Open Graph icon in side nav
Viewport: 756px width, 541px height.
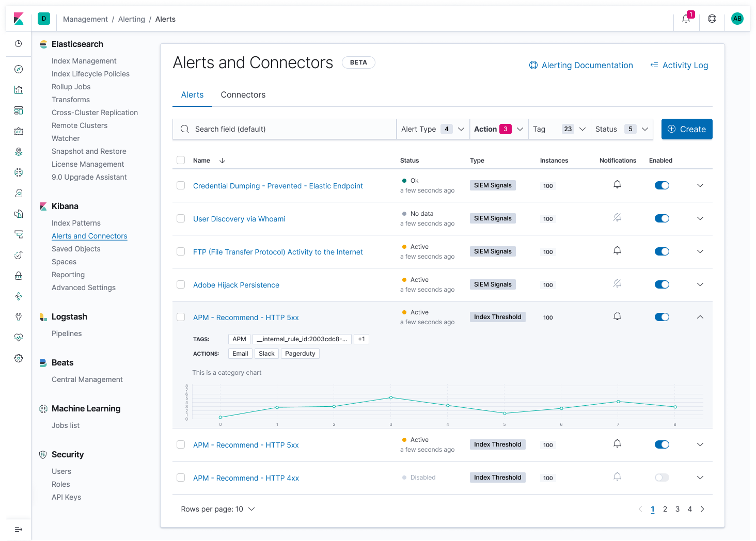19,296
